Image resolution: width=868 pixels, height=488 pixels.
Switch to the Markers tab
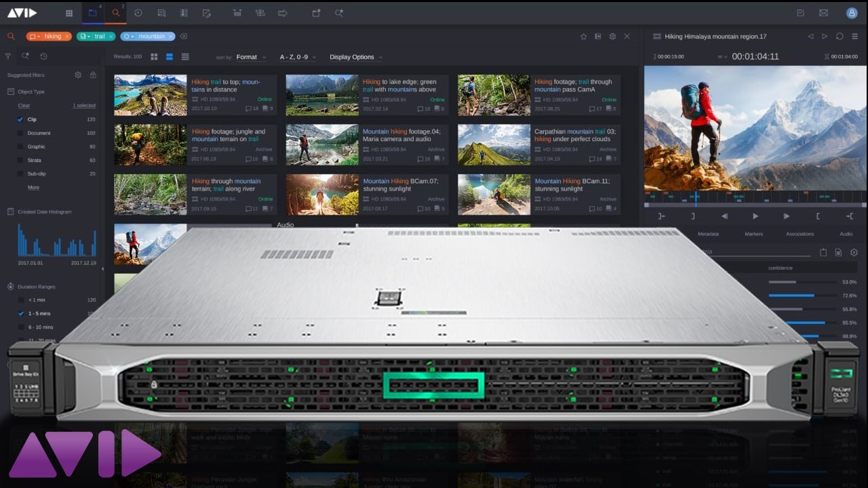tap(753, 234)
